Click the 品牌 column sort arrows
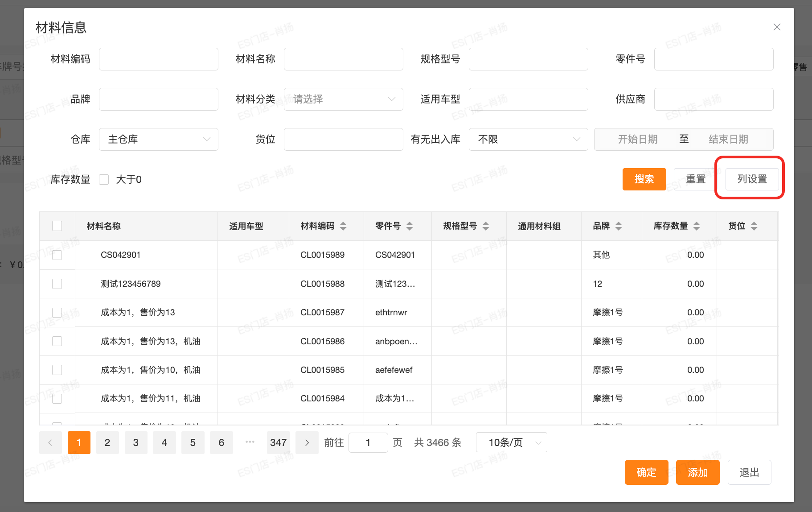The image size is (812, 512). pyautogui.click(x=618, y=226)
